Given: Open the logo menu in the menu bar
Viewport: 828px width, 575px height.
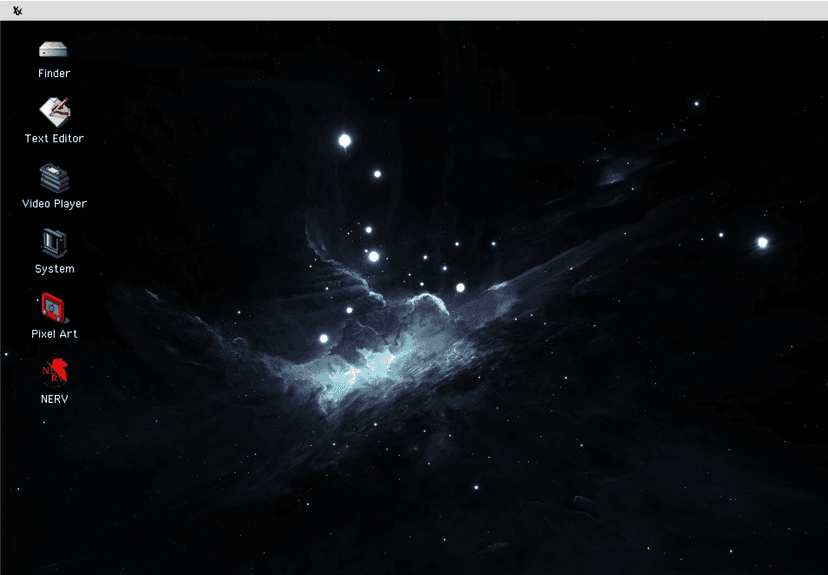Looking at the screenshot, I should tap(17, 11).
